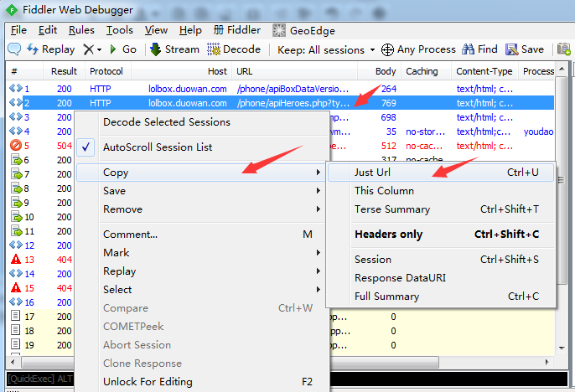The height and width of the screenshot is (392, 575).
Task: Click session 13 warning icon
Action: point(16,260)
